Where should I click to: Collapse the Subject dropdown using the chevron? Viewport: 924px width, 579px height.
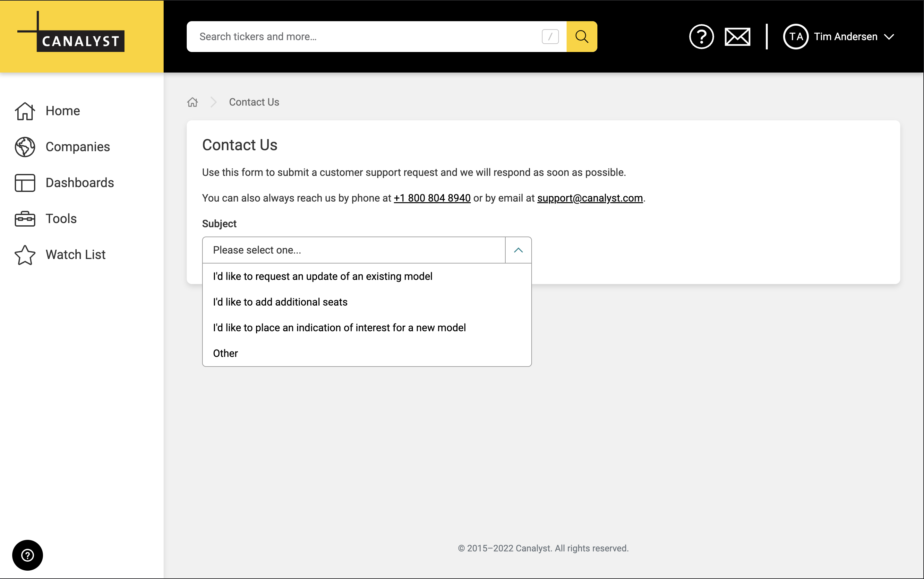pyautogui.click(x=518, y=250)
